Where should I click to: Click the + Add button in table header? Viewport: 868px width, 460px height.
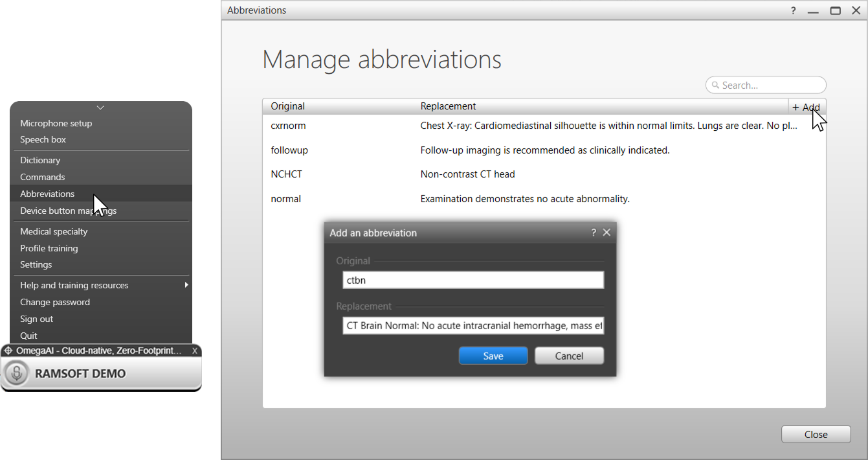point(807,107)
